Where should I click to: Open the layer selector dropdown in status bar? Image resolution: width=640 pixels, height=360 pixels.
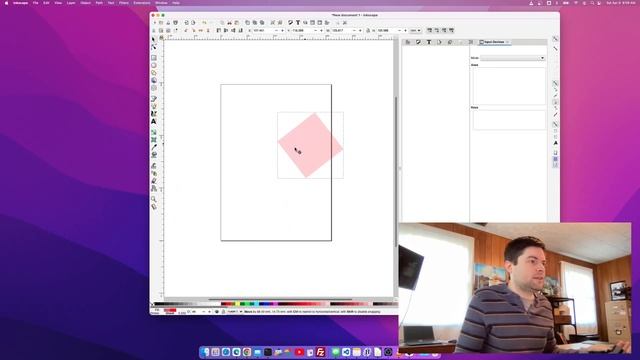click(234, 312)
